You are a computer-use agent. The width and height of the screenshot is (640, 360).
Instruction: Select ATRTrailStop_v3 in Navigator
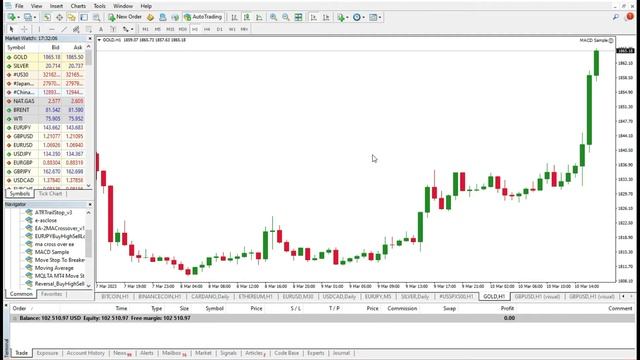53,212
